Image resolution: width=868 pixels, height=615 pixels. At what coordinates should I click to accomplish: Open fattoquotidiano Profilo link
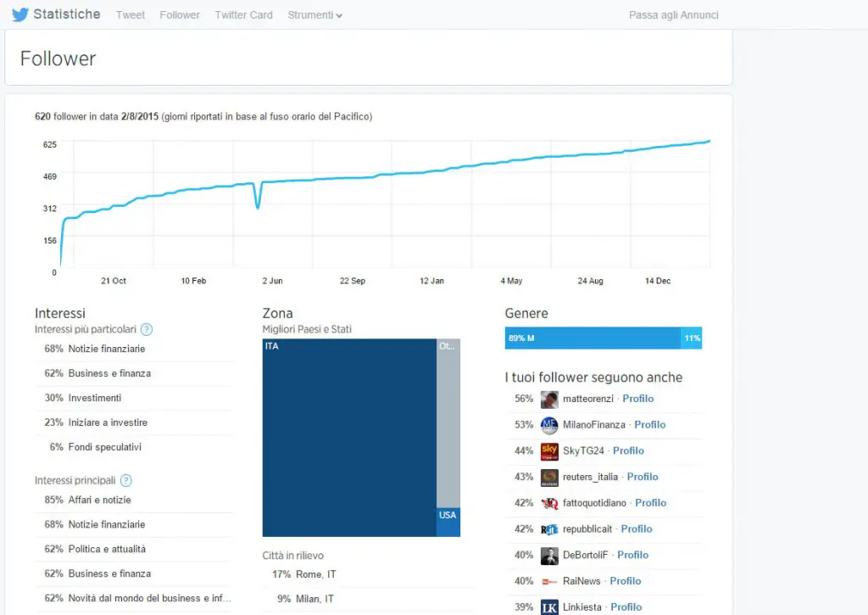pyautogui.click(x=650, y=502)
